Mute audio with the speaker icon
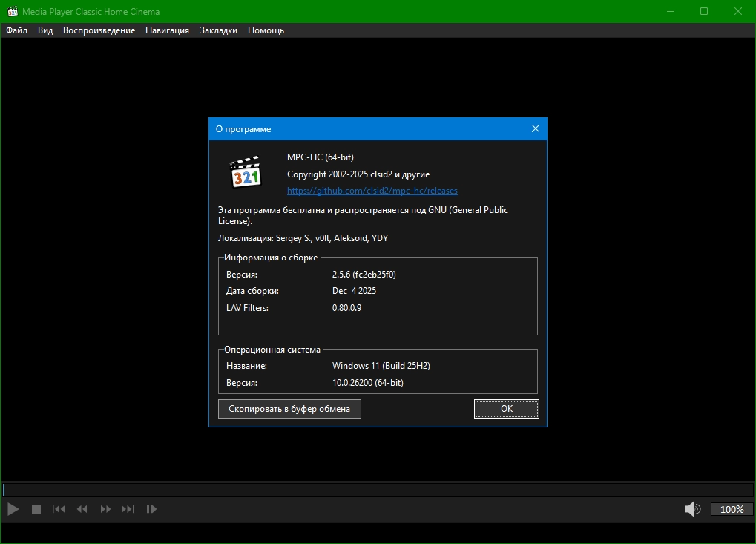Image resolution: width=756 pixels, height=544 pixels. pyautogui.click(x=692, y=509)
